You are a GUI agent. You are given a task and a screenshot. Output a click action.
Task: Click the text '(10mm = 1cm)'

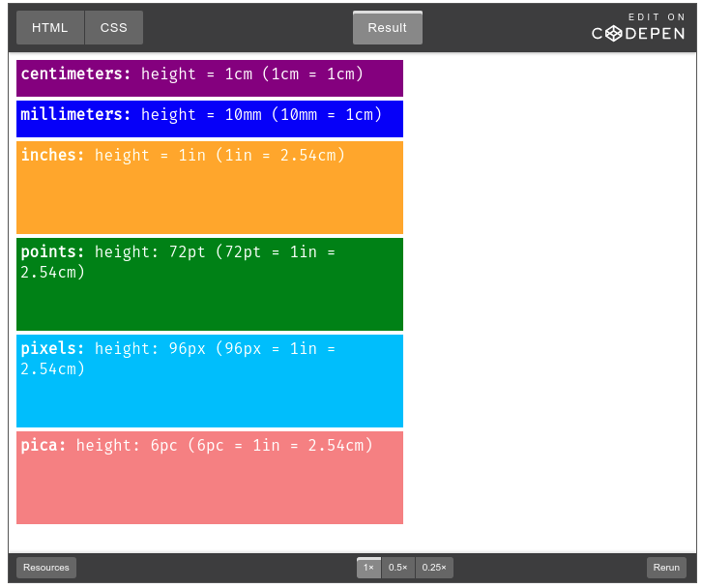(327, 115)
